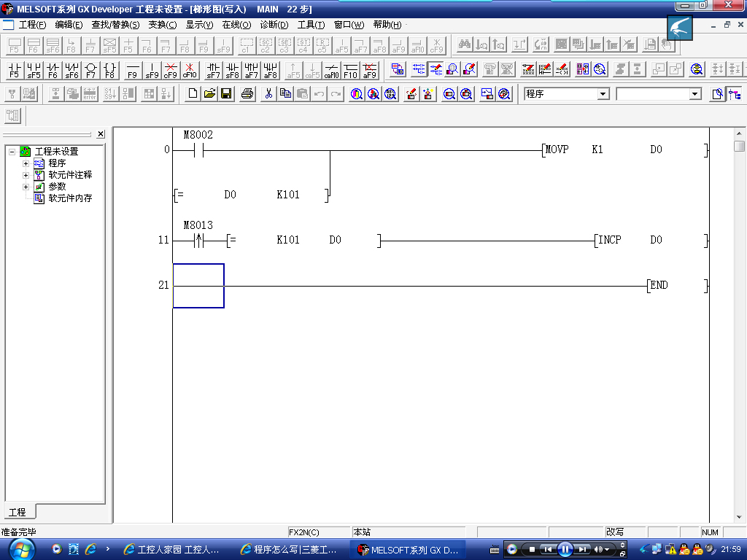Click the Save project floppy icon
Viewport: 747px width, 560px height.
point(226,93)
